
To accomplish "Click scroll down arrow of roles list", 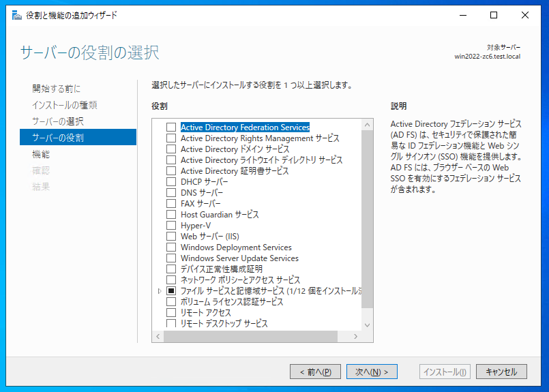I will point(367,325).
